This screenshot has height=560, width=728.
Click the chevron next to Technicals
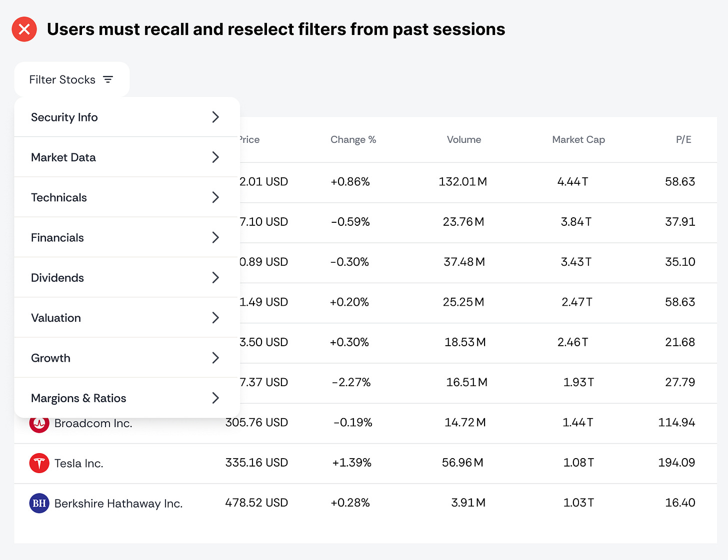pyautogui.click(x=215, y=197)
